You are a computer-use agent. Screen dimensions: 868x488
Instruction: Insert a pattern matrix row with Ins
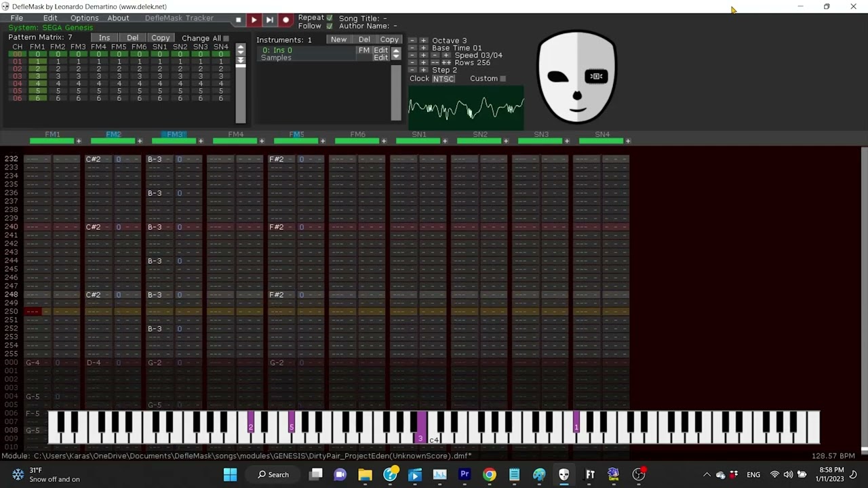click(x=104, y=38)
